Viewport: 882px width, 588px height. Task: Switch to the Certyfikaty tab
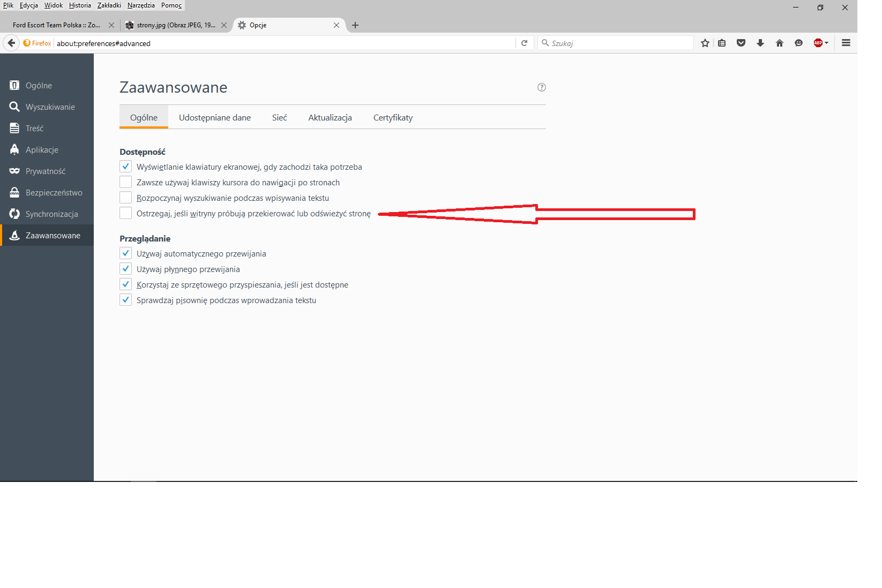393,118
